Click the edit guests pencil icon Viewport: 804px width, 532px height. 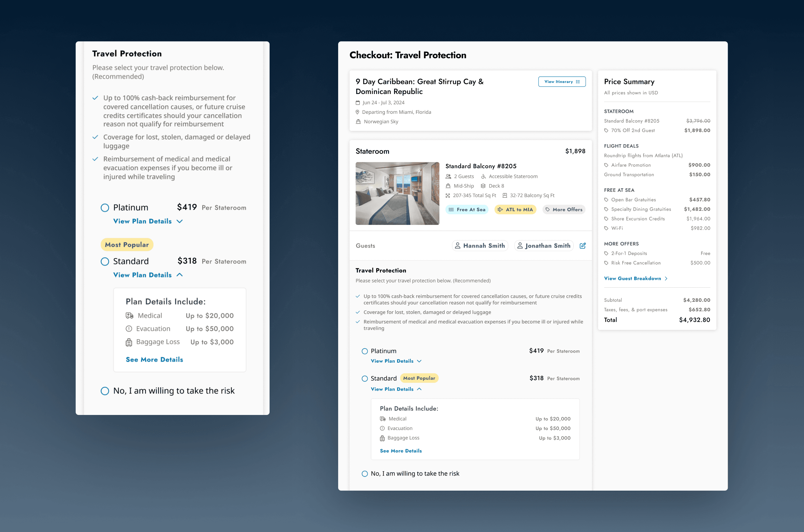(583, 246)
